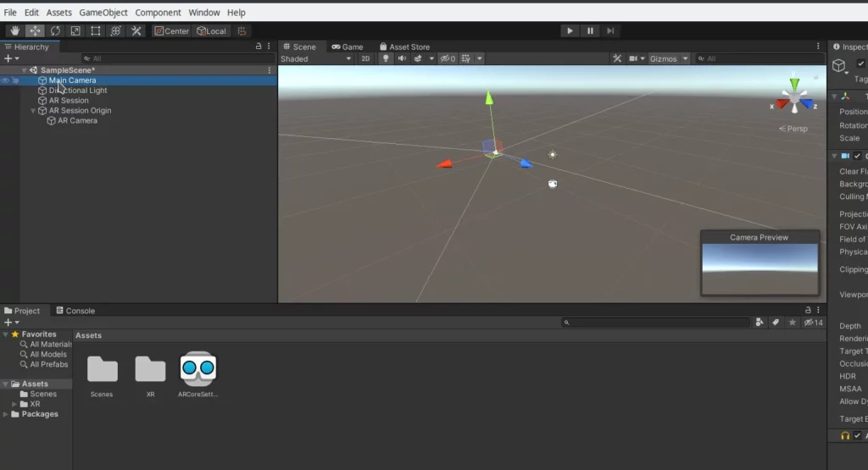Select the Rect tool in the toolbar
The width and height of the screenshot is (868, 470).
point(96,31)
